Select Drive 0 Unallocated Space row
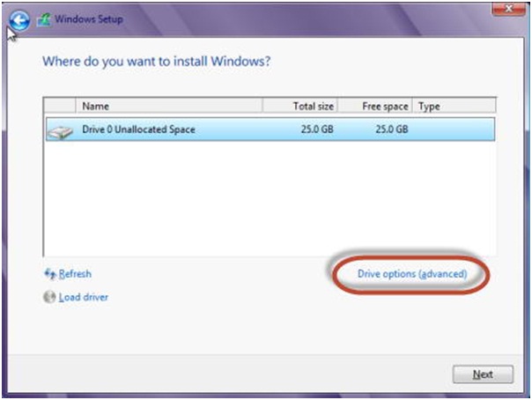 [x=270, y=130]
